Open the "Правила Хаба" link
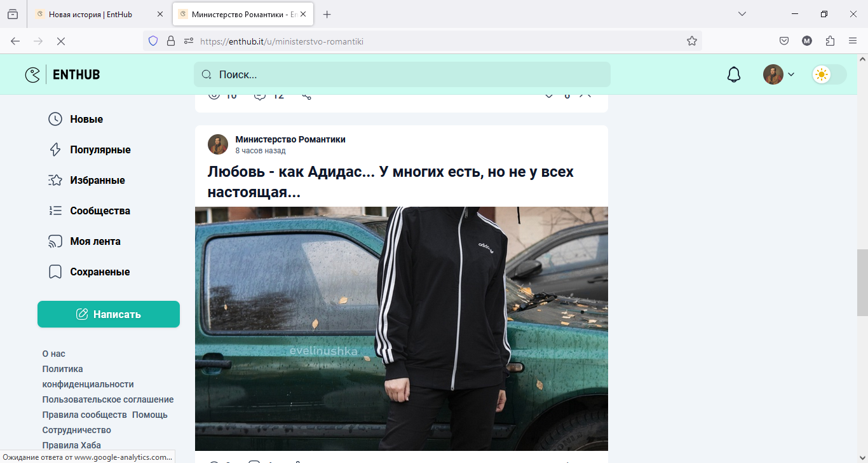The width and height of the screenshot is (868, 463). pos(72,445)
